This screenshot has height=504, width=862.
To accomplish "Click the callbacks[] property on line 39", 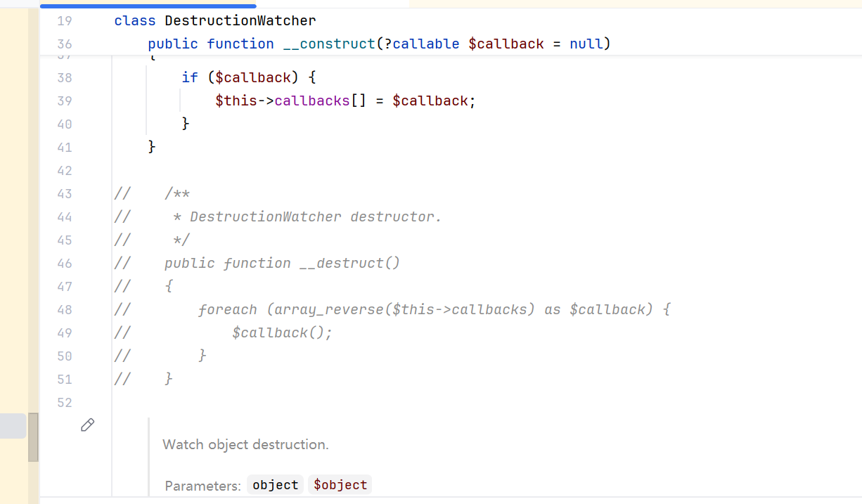I will tap(321, 101).
